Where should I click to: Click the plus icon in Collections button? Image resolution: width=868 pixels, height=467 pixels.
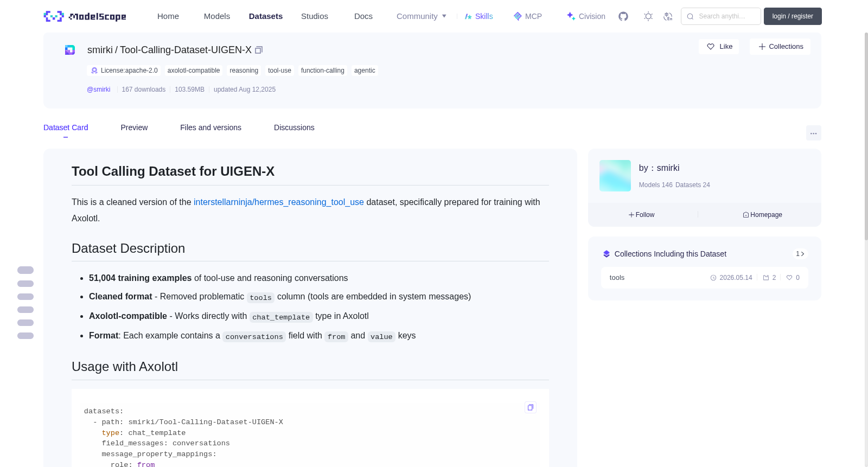762,47
